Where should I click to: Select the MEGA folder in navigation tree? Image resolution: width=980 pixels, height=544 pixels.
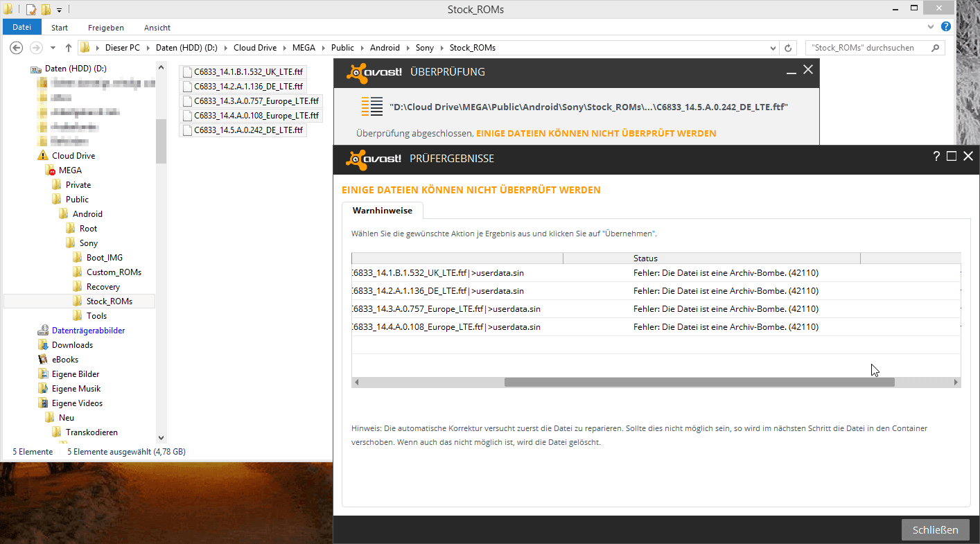click(x=69, y=170)
